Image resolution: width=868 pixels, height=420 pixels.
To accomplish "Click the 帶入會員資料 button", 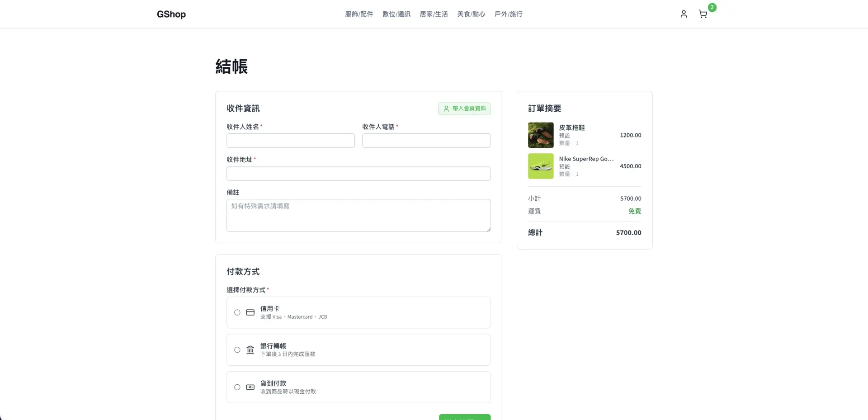I will (x=464, y=109).
